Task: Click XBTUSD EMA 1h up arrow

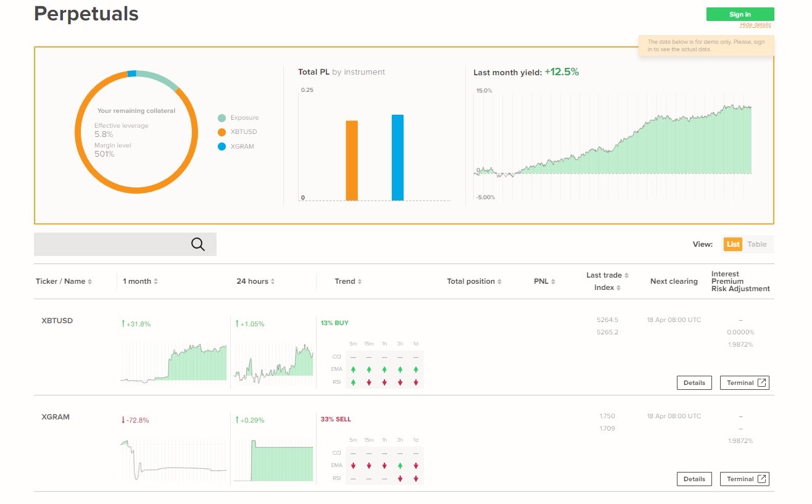Action: [x=384, y=370]
